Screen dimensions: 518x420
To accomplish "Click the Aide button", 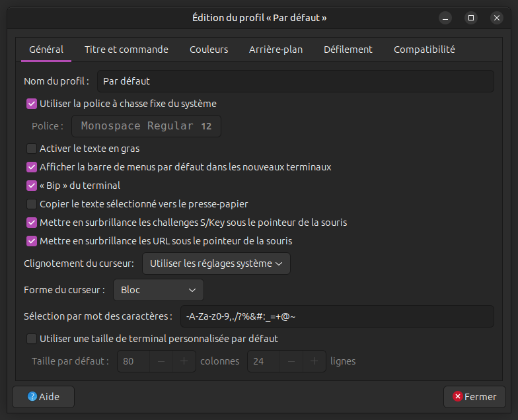I will tap(44, 396).
